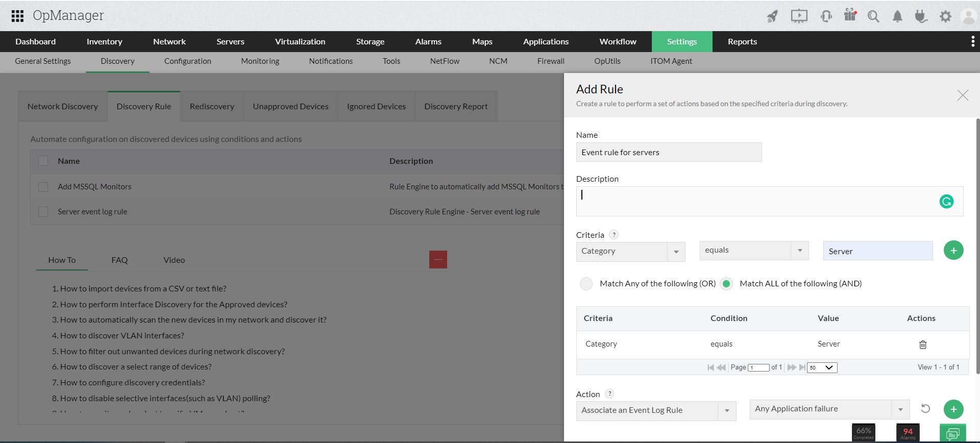
Task: Reset the action with refresh icon
Action: tap(925, 409)
